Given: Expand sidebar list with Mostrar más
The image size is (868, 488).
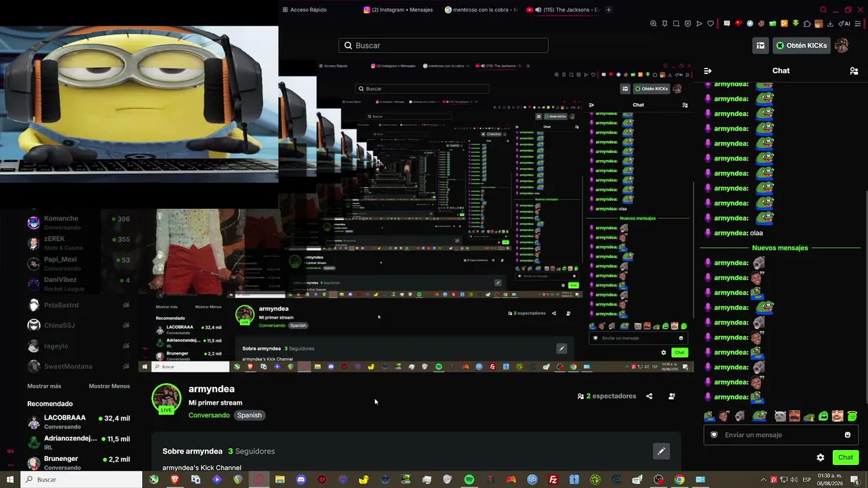Looking at the screenshot, I should 44,386.
